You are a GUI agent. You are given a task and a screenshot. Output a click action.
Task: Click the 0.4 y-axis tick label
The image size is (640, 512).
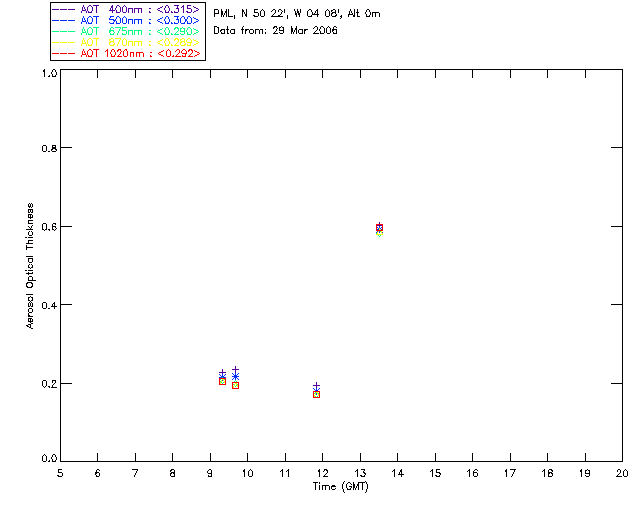click(x=49, y=305)
